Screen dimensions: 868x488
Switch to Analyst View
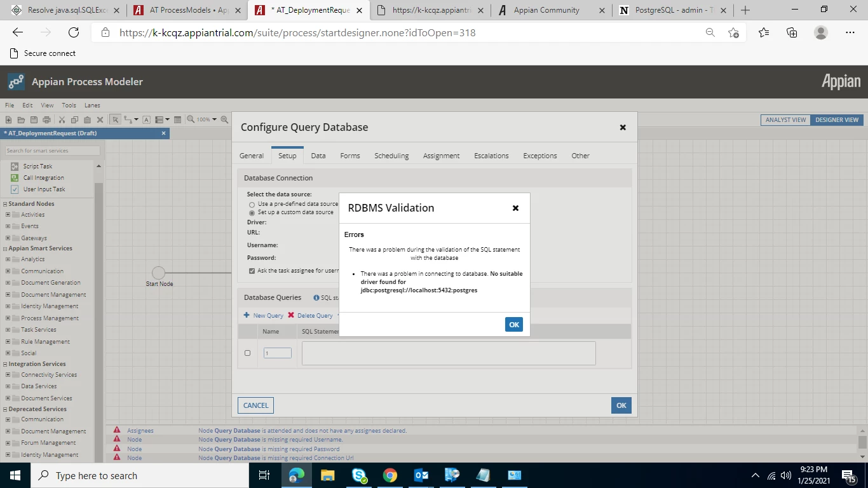tap(785, 119)
